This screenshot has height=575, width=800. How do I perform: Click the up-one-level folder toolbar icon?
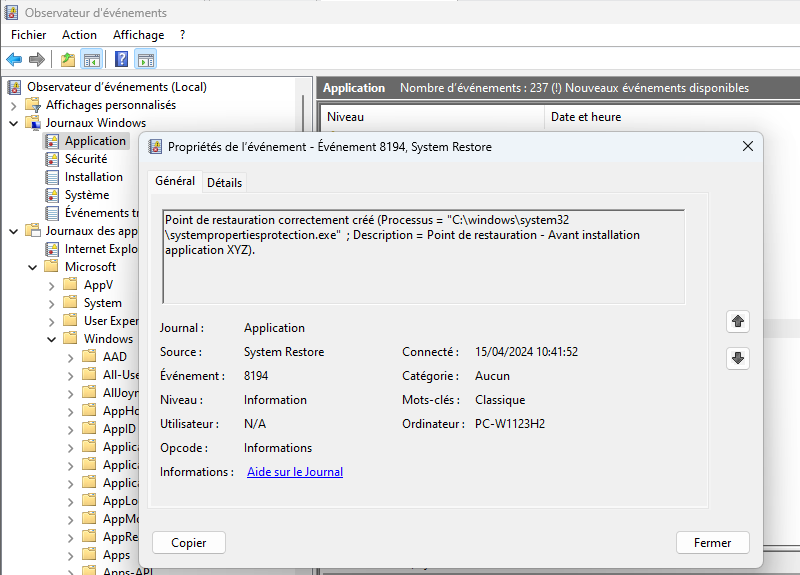(68, 60)
